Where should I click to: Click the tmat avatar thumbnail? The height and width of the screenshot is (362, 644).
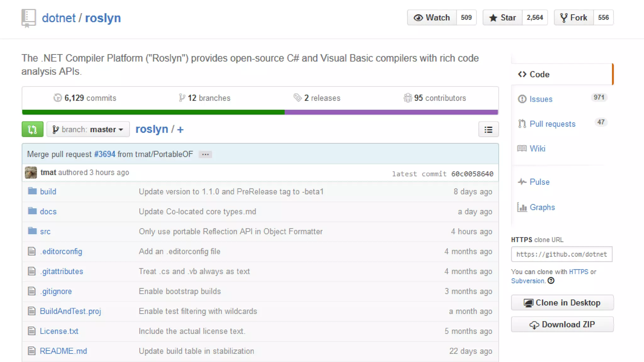point(31,173)
